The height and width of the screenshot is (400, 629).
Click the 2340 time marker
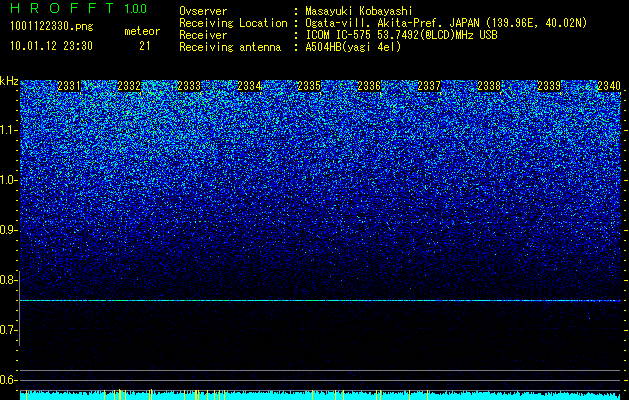pyautogui.click(x=609, y=86)
